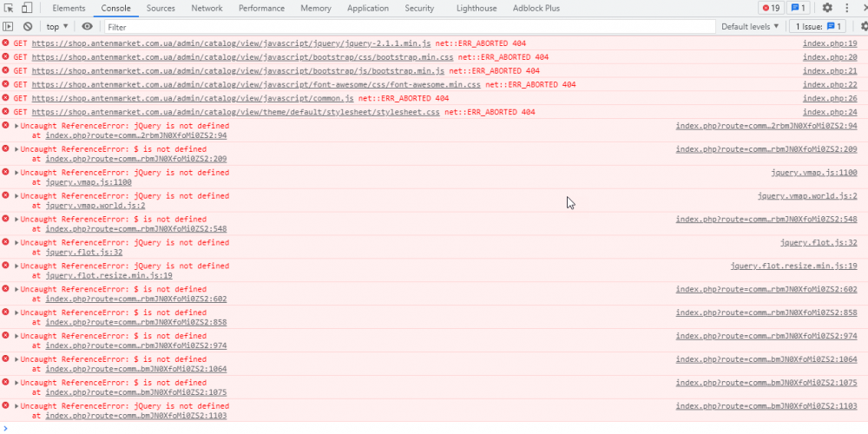The width and height of the screenshot is (868, 434).
Task: Open right-side source link jquery.flot.js:32
Action: pos(819,242)
